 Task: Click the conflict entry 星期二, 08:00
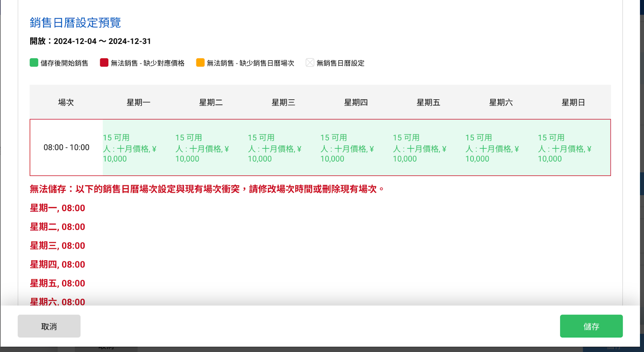(x=58, y=227)
